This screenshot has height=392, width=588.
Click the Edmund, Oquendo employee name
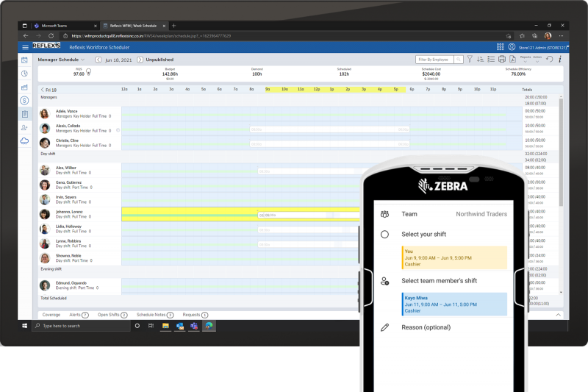click(x=71, y=283)
